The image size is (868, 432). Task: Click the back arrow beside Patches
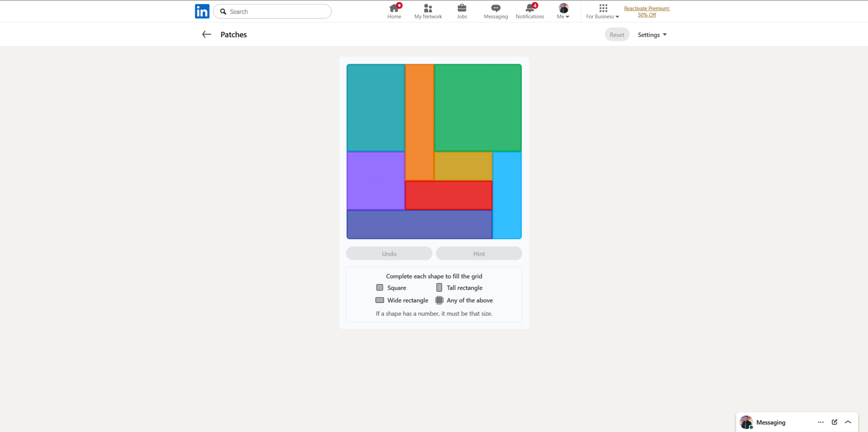click(206, 35)
